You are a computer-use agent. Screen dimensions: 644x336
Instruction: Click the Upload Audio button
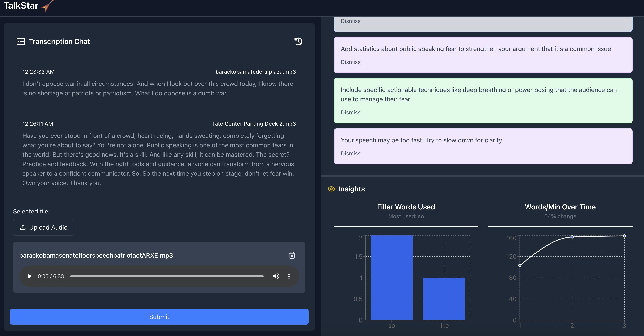[x=43, y=227]
